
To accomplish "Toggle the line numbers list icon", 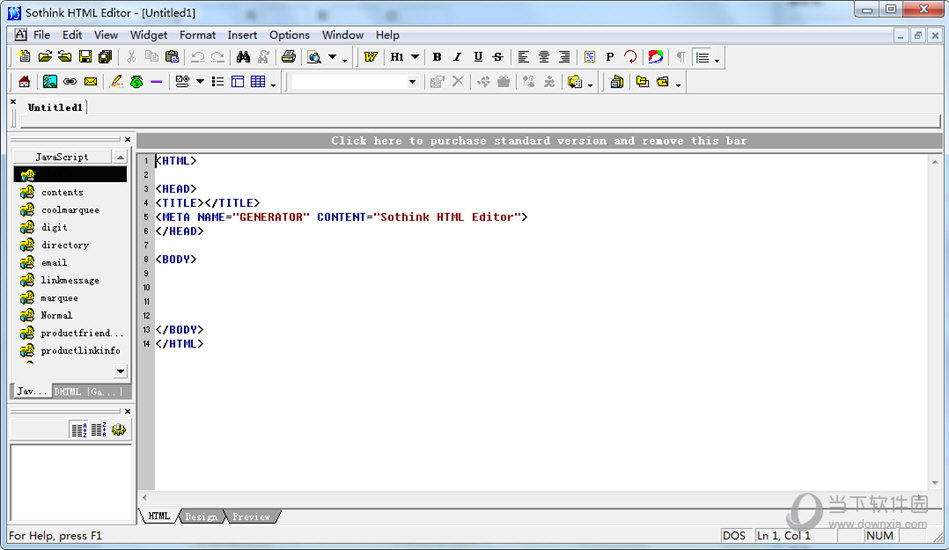I will coord(702,57).
